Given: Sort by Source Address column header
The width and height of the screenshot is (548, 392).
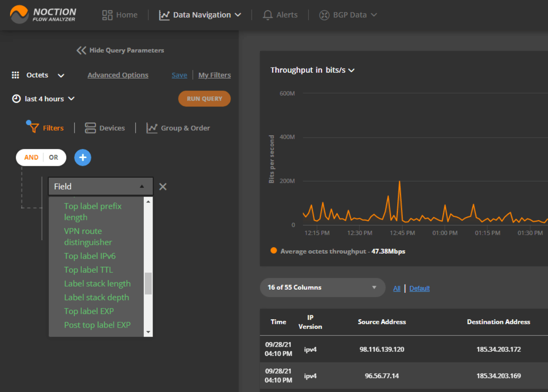Looking at the screenshot, I should [x=382, y=322].
